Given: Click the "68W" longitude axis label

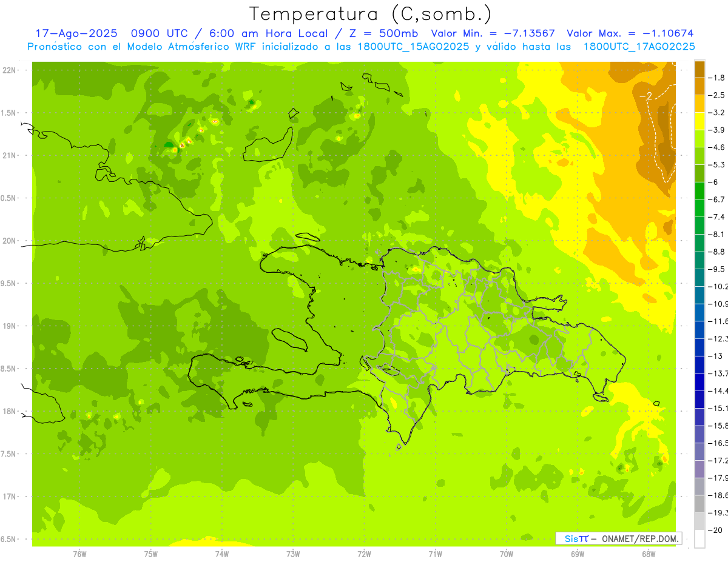Looking at the screenshot, I should tap(649, 554).
